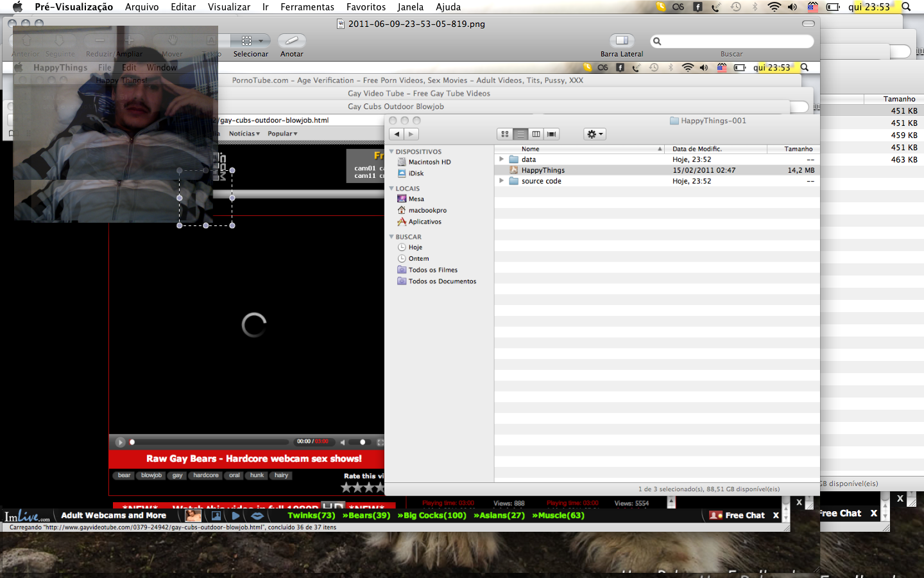Click the Facebook icon in top menu bar
924x578 pixels.
[697, 7]
